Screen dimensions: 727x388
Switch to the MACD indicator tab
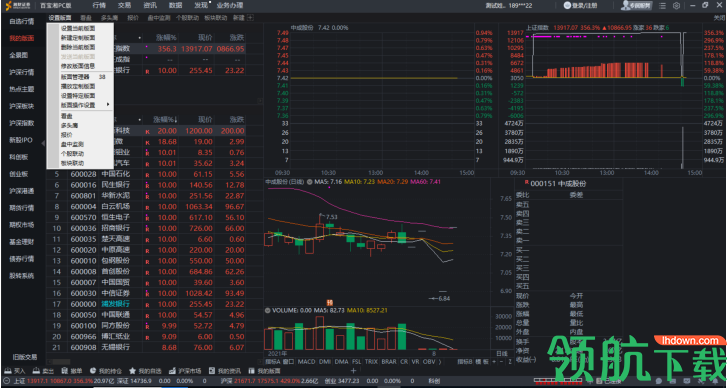[306, 362]
